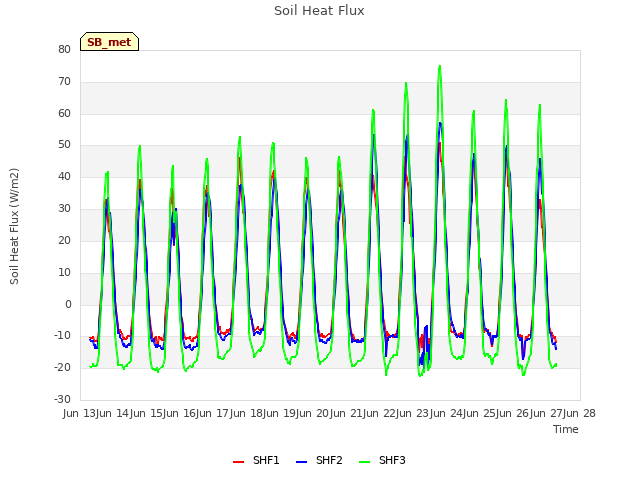The image size is (640, 480).
Task: Click the y-axis tick label 80
Action: (x=64, y=49)
